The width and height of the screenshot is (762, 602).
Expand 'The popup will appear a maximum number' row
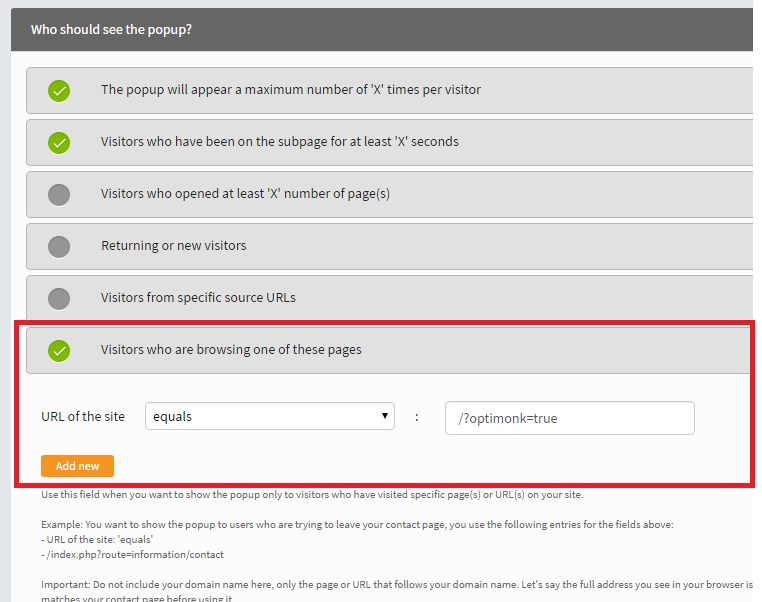(389, 90)
